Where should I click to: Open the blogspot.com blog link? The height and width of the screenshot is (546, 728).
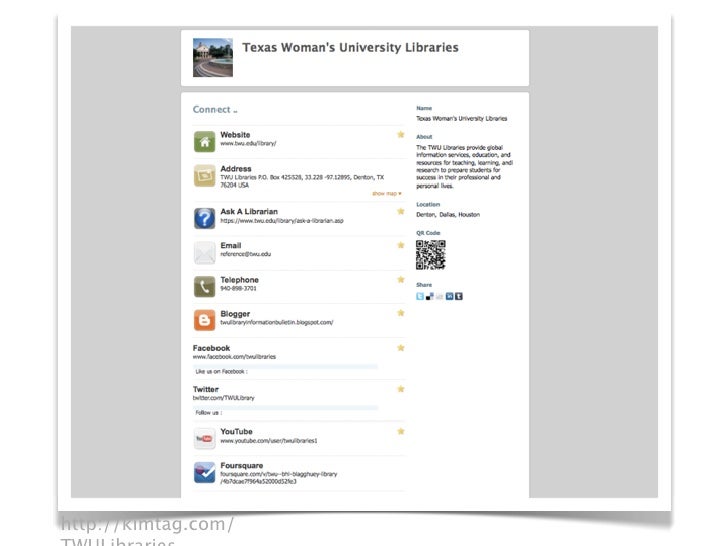[277, 322]
